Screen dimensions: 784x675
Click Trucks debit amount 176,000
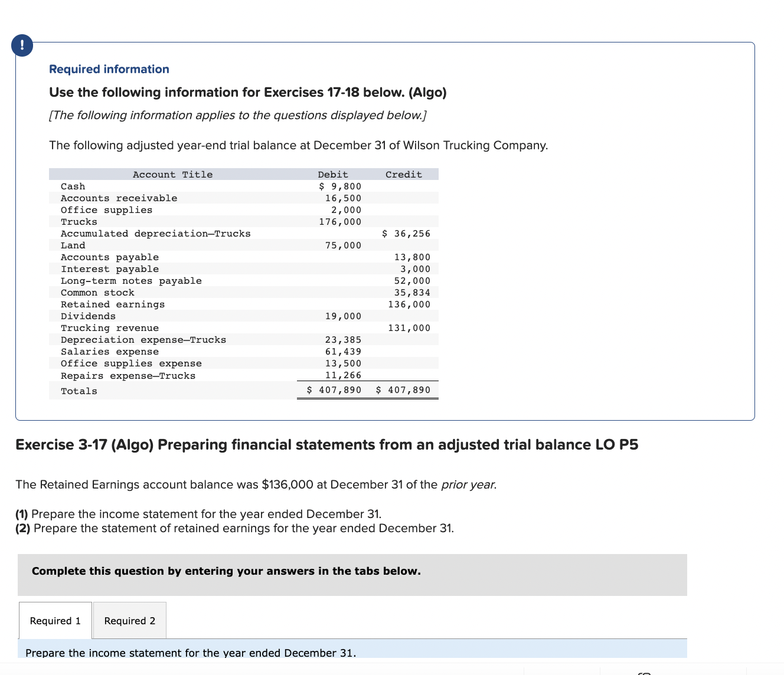tap(340, 222)
